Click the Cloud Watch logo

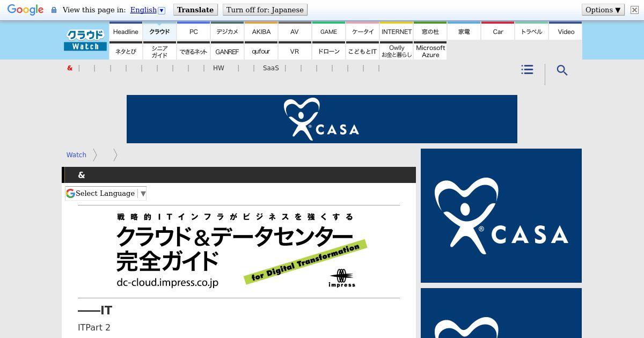tap(85, 40)
